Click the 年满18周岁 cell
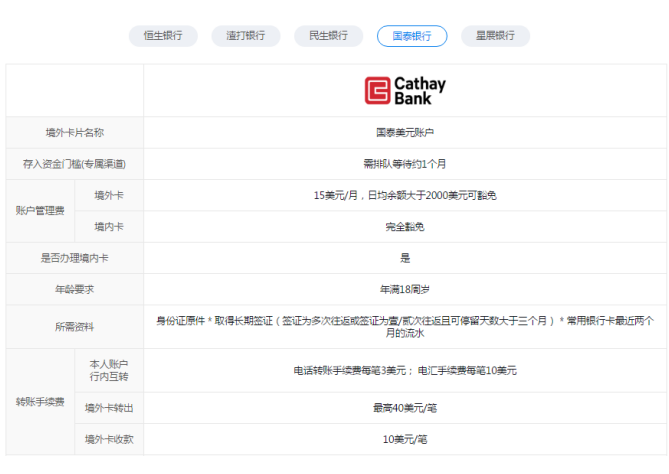Viewport: 669px width, 474px height. coord(405,289)
